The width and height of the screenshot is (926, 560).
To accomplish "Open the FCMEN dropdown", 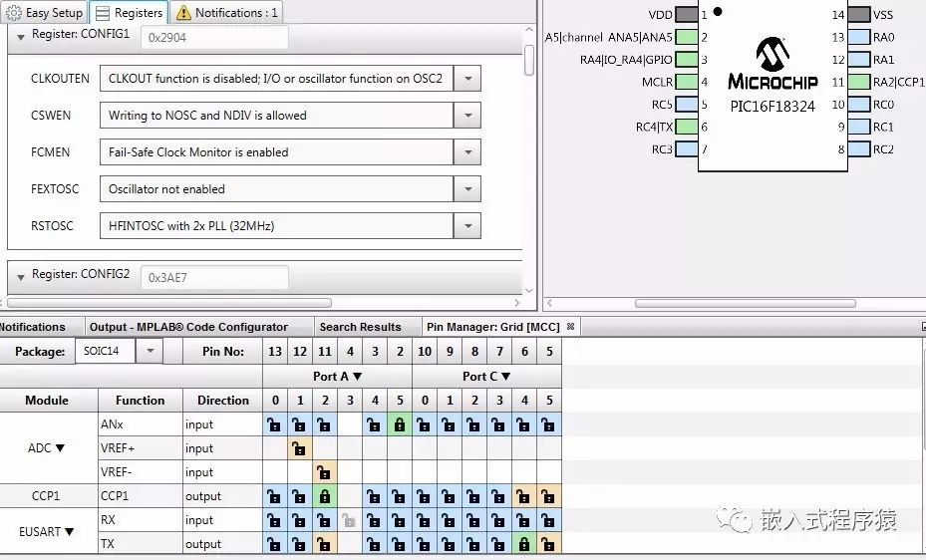I will coord(467,152).
